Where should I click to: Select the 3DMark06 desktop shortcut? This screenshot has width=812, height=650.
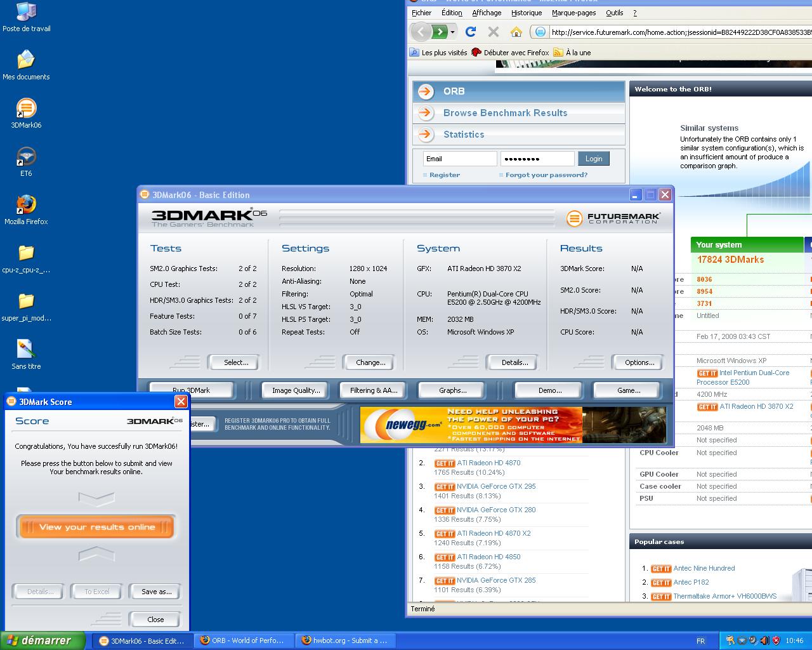(26, 113)
